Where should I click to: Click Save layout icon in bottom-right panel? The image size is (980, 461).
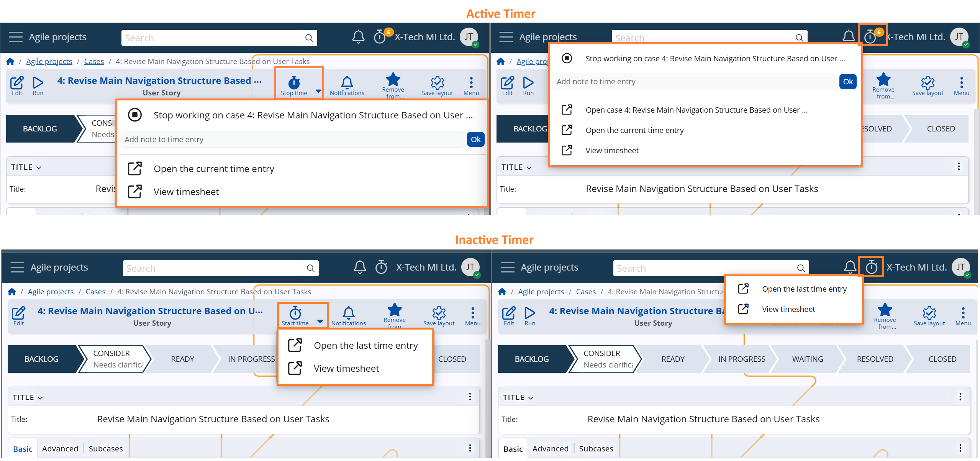(x=929, y=313)
